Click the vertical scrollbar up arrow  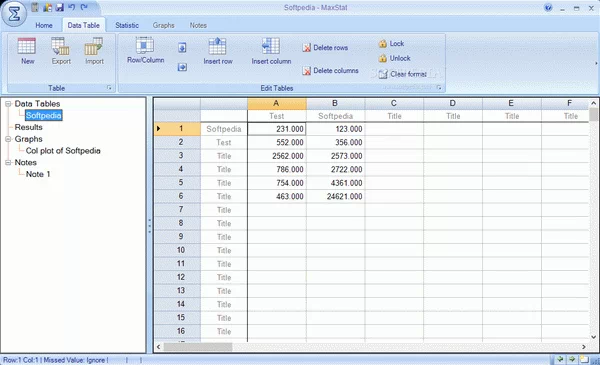pyautogui.click(x=593, y=103)
